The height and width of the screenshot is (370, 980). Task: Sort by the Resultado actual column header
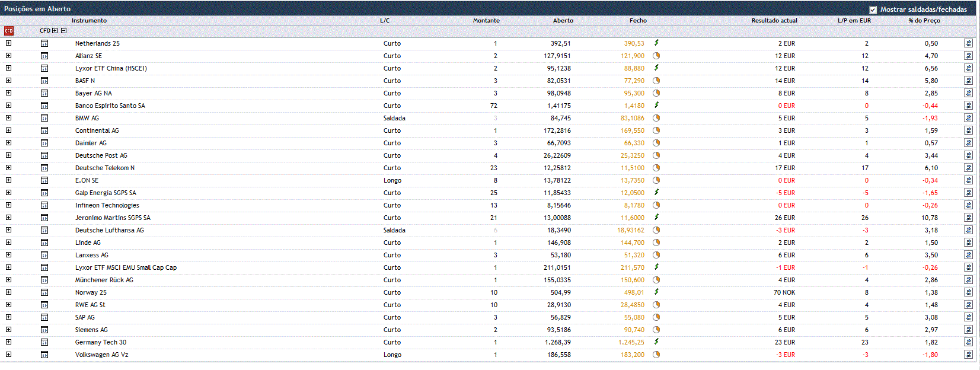coord(774,20)
